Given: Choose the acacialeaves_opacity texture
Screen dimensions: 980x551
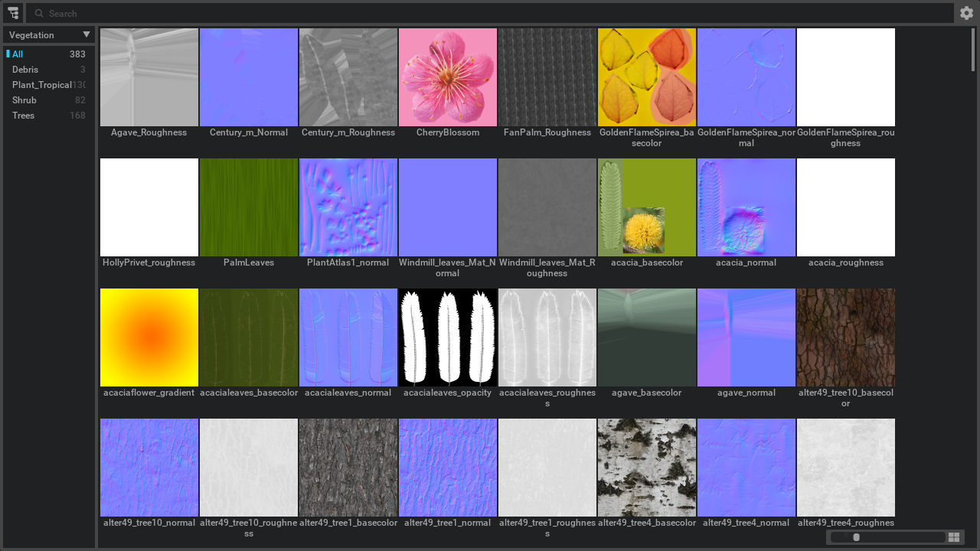Looking at the screenshot, I should 448,337.
